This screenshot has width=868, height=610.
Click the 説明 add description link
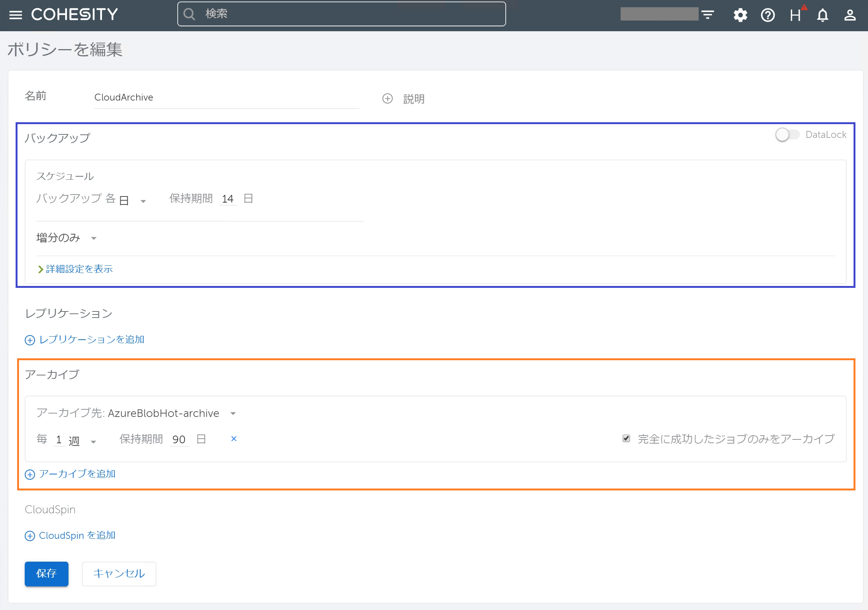pos(414,99)
